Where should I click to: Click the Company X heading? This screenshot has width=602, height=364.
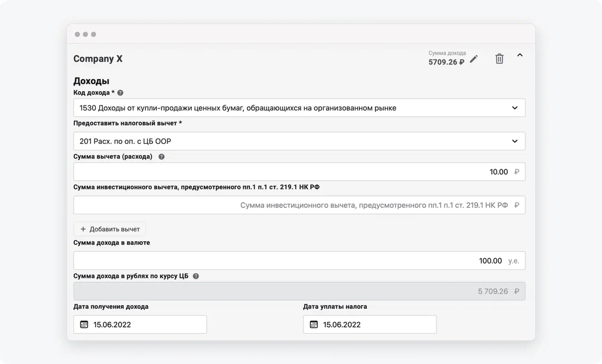point(98,59)
